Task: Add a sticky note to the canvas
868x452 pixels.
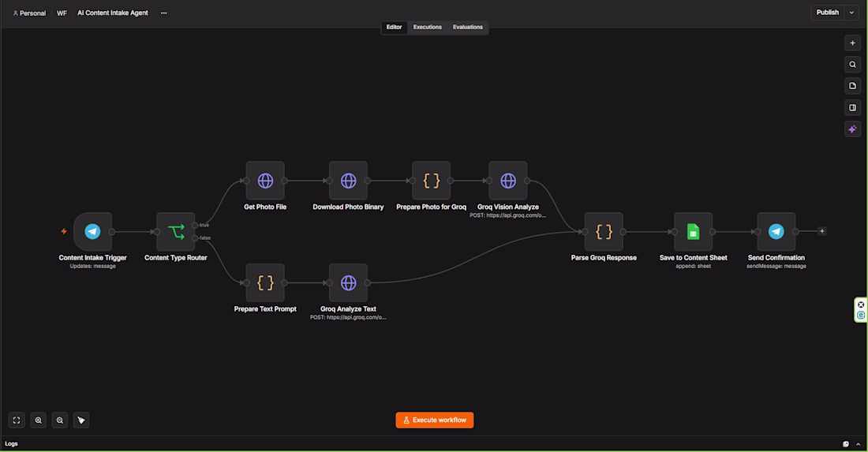Action: (852, 86)
